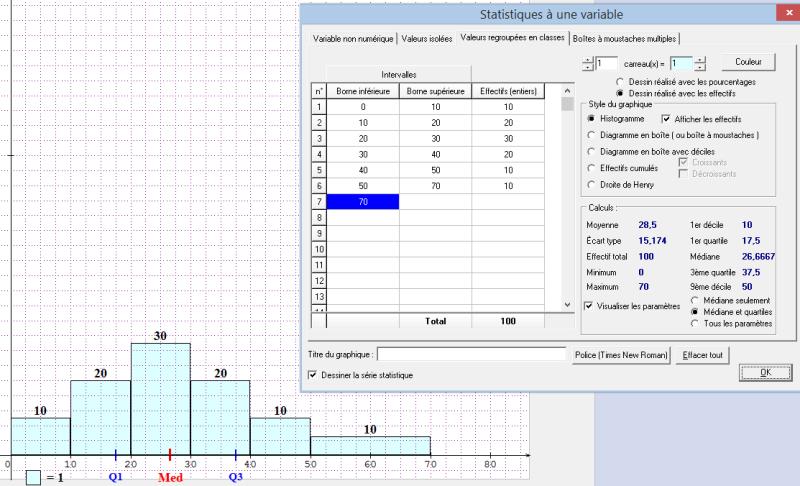This screenshot has height=486, width=800.
Task: Click in the Titre du graphique field
Action: pyautogui.click(x=472, y=355)
